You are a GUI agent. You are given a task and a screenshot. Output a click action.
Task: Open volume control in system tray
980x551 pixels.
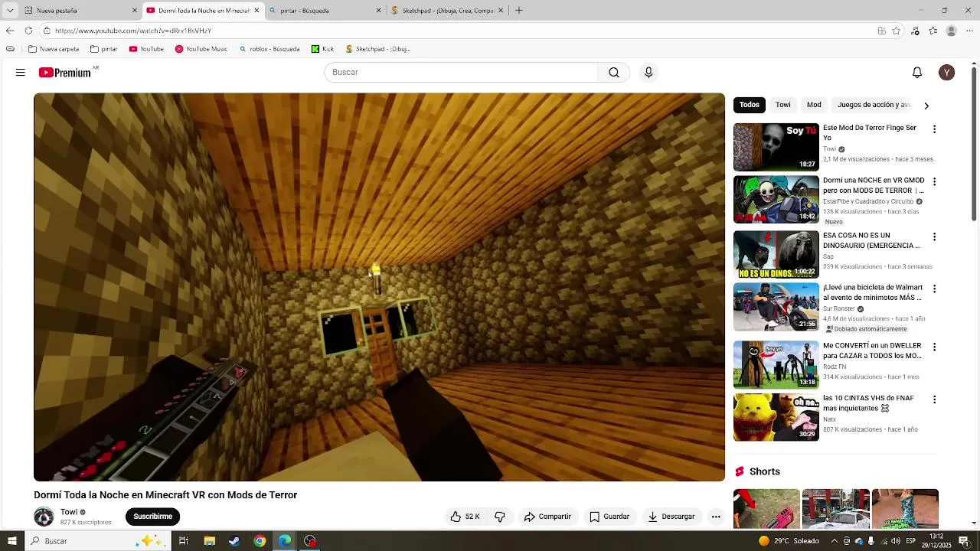pos(895,541)
